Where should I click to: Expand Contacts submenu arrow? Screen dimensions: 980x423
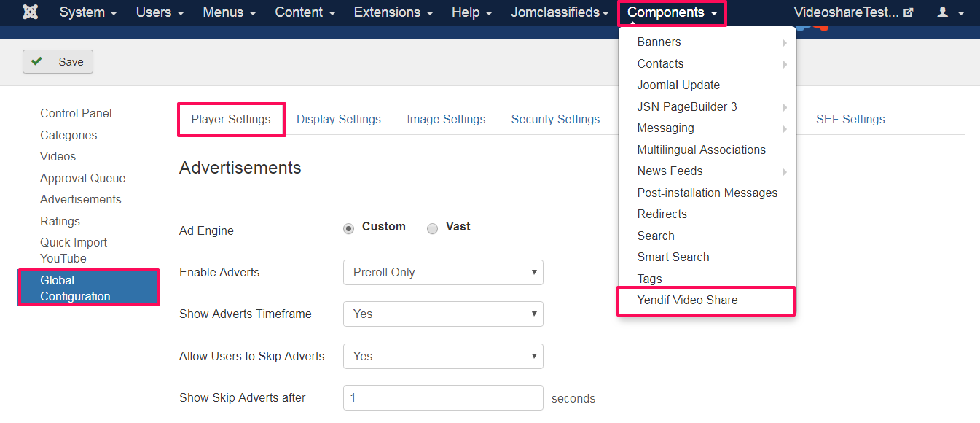tap(785, 64)
